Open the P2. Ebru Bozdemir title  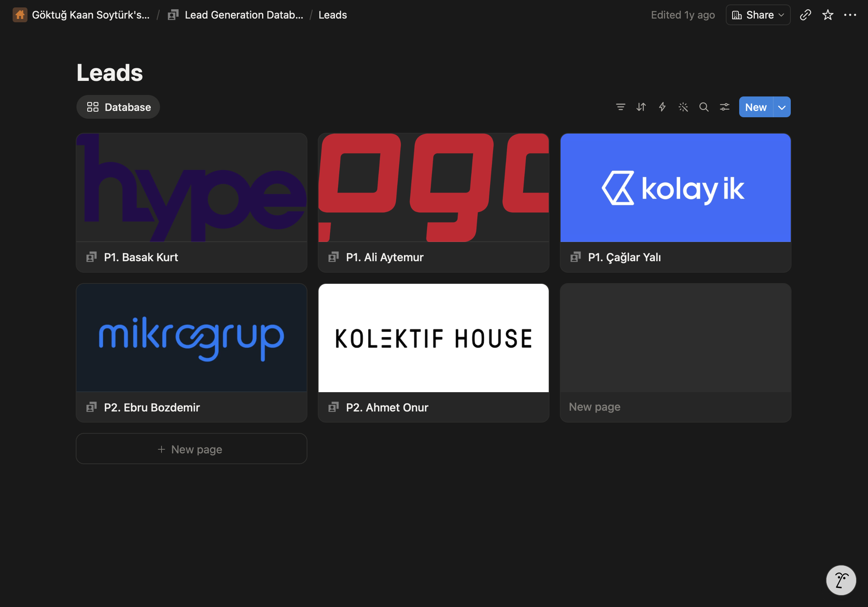tap(152, 407)
